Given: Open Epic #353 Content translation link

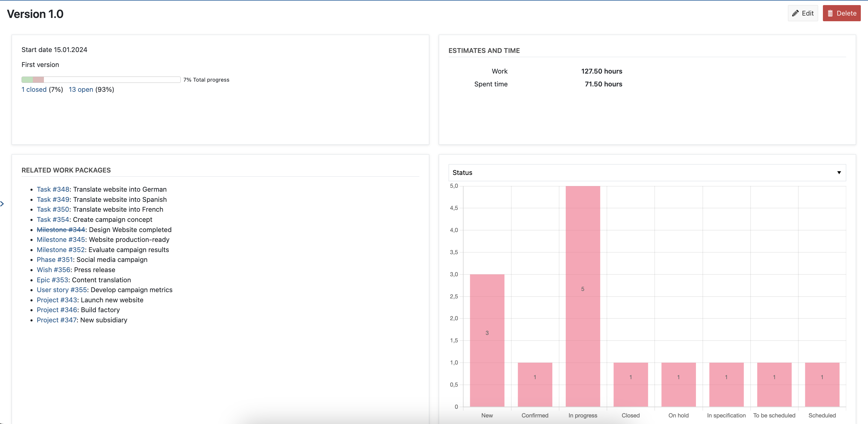Looking at the screenshot, I should [x=52, y=280].
